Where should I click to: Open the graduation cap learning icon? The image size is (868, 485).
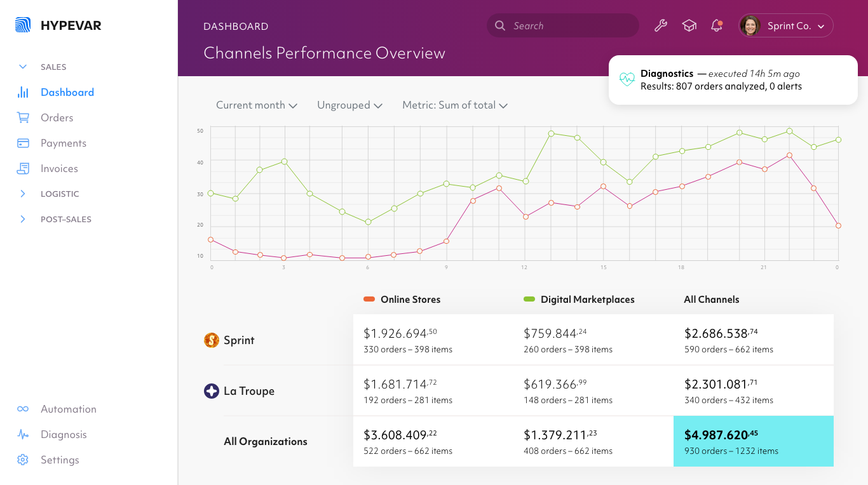(689, 26)
